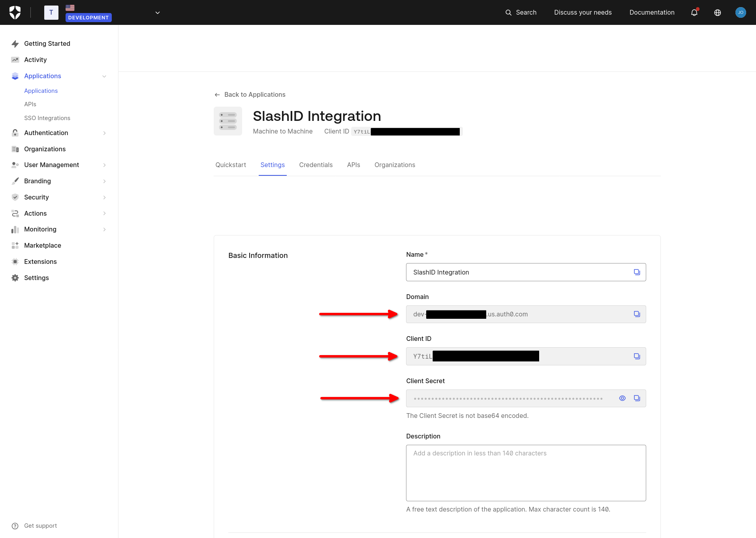This screenshot has height=538, width=756.
Task: Copy the Domain value
Action: point(637,314)
